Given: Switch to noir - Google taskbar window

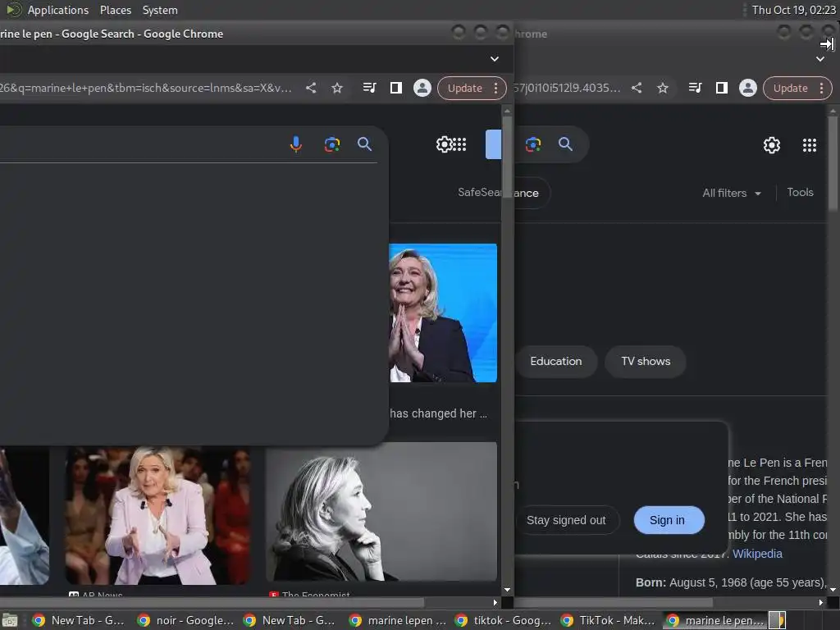Looking at the screenshot, I should tap(185, 620).
